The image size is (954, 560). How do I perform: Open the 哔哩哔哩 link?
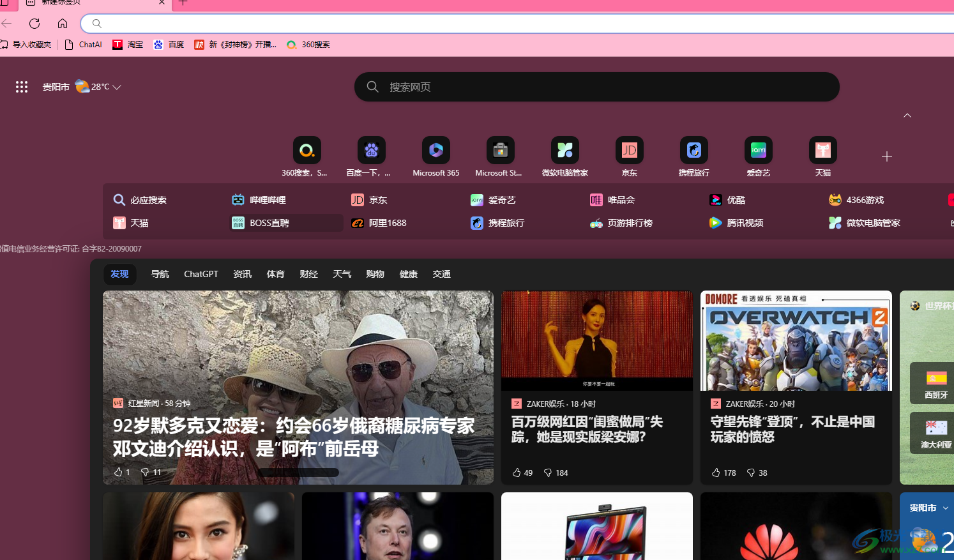pyautogui.click(x=259, y=200)
